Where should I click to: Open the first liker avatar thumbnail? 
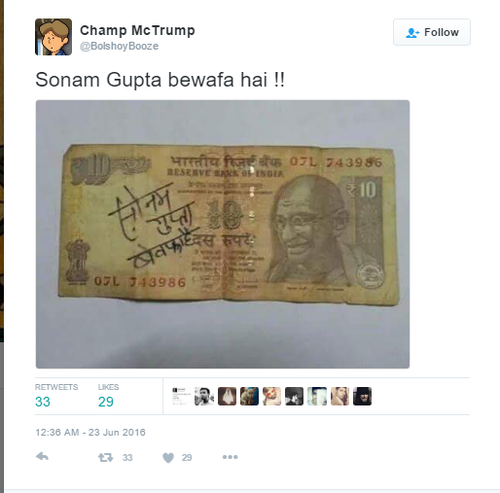pyautogui.click(x=181, y=396)
